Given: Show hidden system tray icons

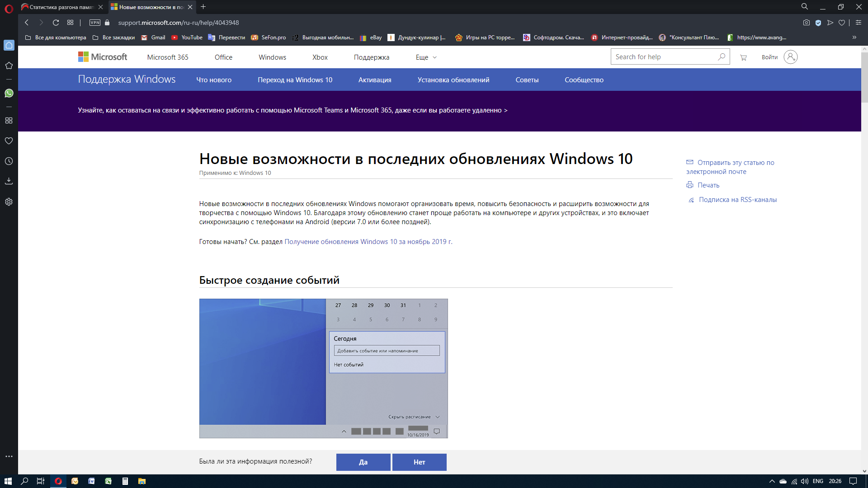Looking at the screenshot, I should pyautogui.click(x=772, y=481).
